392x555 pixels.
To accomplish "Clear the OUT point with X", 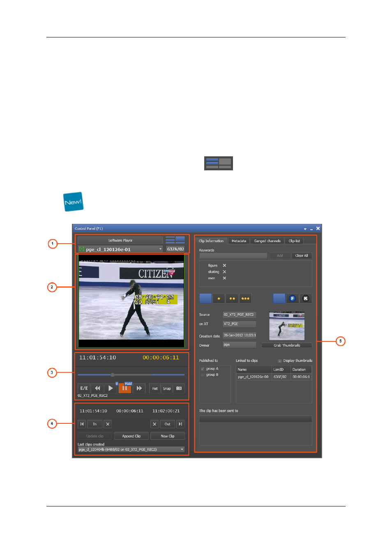I will pyautogui.click(x=154, y=424).
